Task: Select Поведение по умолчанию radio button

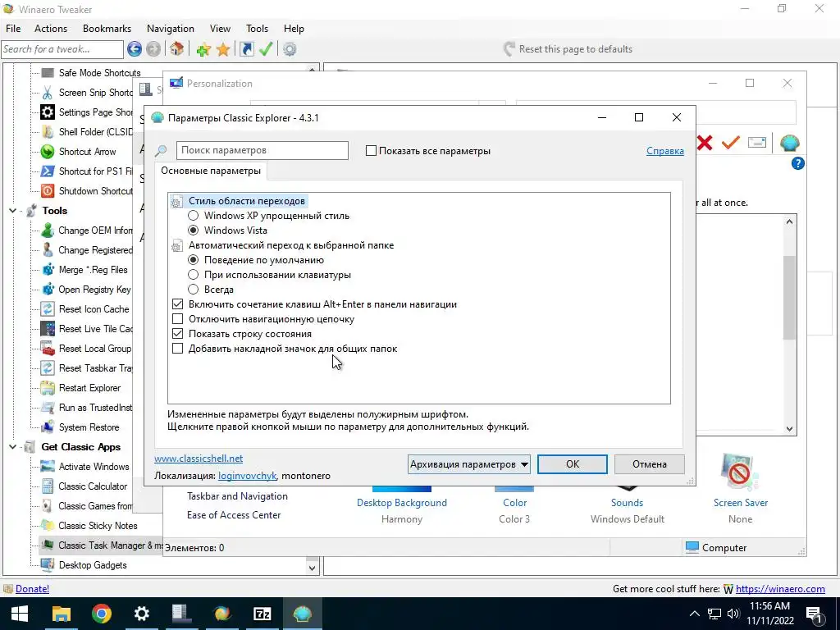Action: pyautogui.click(x=193, y=260)
